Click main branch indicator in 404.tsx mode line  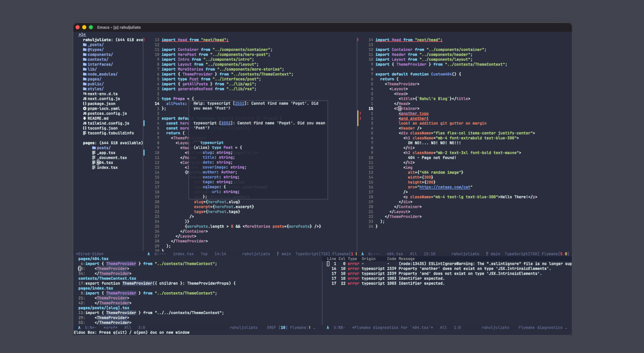coord(493,254)
